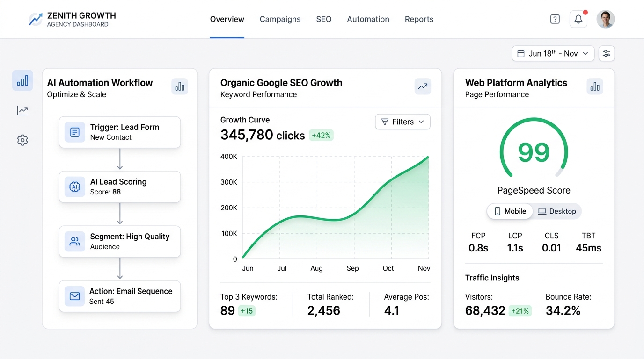
Task: Select the bar chart sidebar icon
Action: (22, 80)
